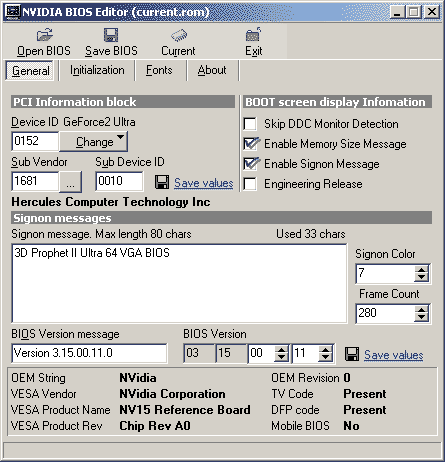Click the 'Used 33 chars' label
The width and height of the screenshot is (445, 462).
[311, 234]
